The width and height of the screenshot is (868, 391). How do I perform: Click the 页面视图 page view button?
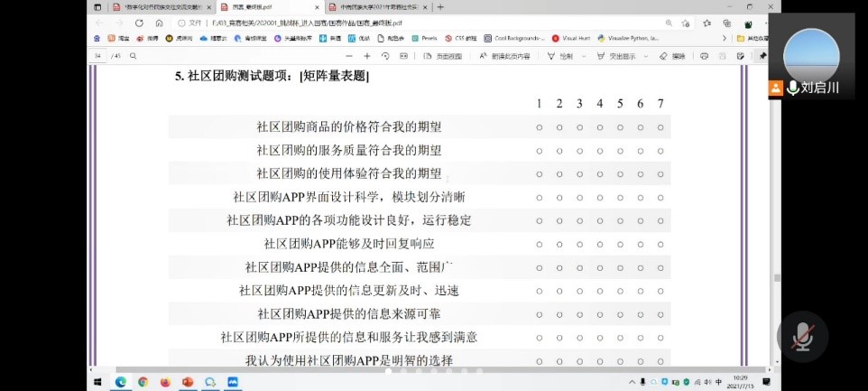point(442,56)
